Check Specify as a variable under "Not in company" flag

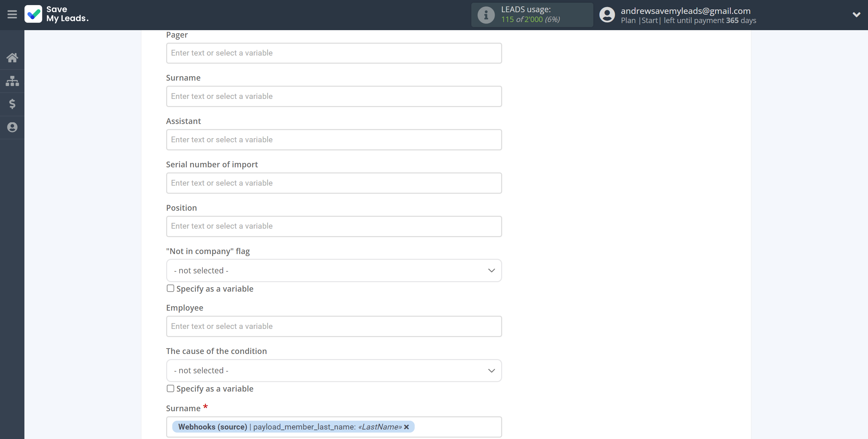171,288
